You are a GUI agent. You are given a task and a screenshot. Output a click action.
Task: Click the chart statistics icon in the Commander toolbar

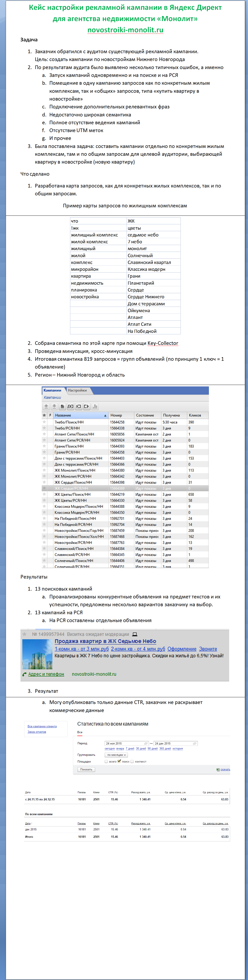[x=95, y=406]
